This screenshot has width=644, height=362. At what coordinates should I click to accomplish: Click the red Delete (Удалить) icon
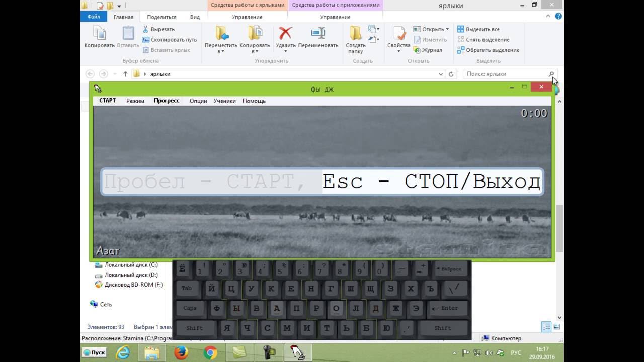(x=286, y=34)
